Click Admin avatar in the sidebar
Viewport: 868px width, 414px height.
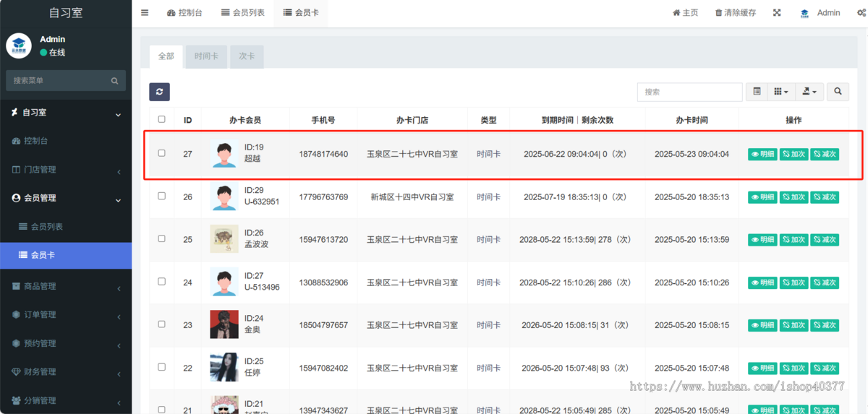click(19, 46)
